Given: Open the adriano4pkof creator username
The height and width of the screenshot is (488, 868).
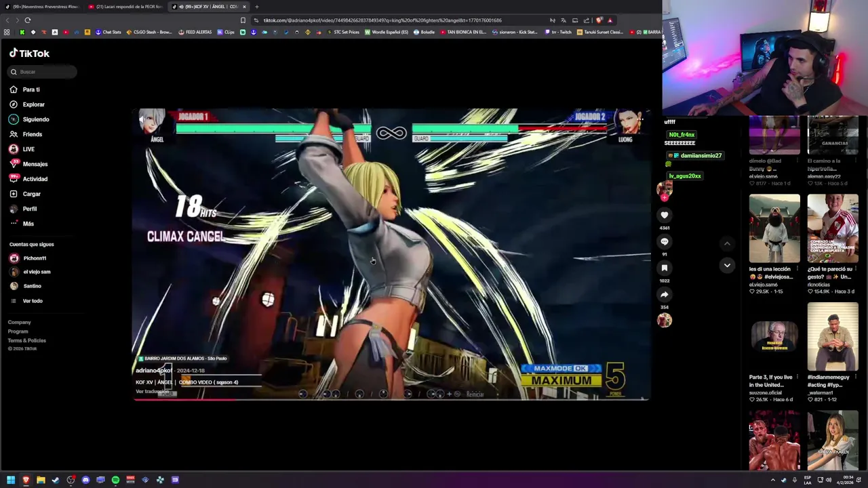Looking at the screenshot, I should pos(153,371).
